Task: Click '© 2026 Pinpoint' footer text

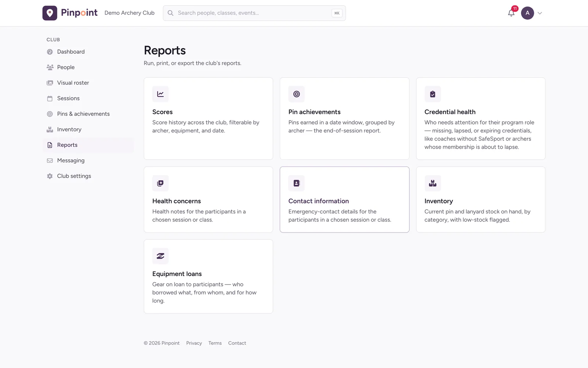Action: coord(162,343)
